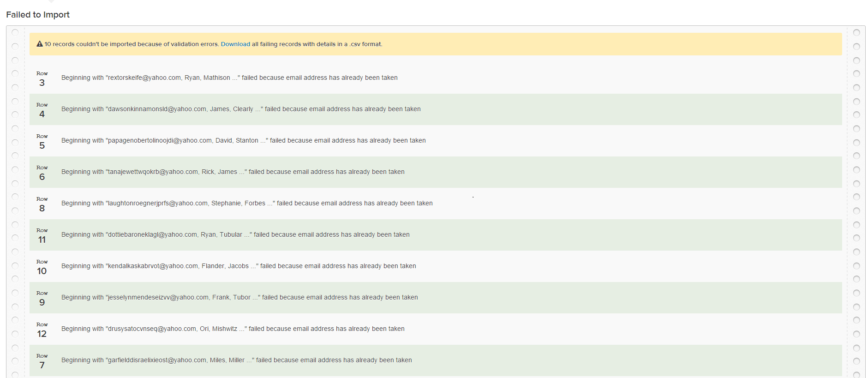Select the rextorskeife@yahoo.com error message

[229, 78]
